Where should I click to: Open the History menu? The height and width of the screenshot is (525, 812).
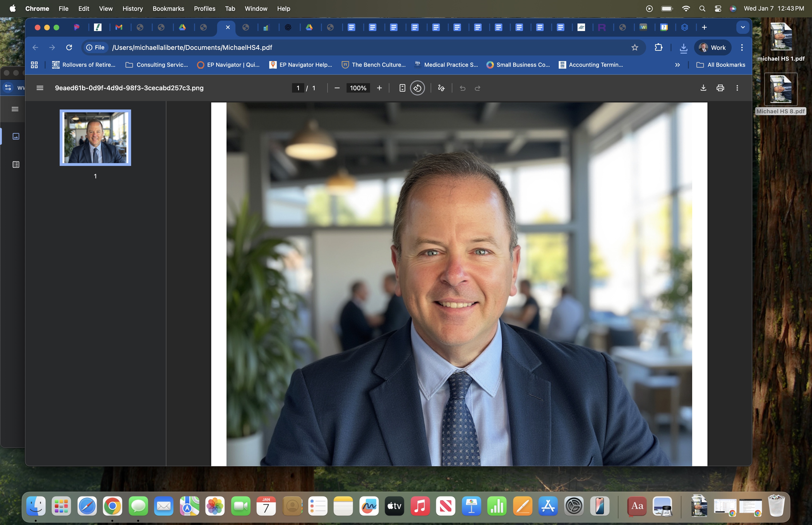[x=133, y=8]
